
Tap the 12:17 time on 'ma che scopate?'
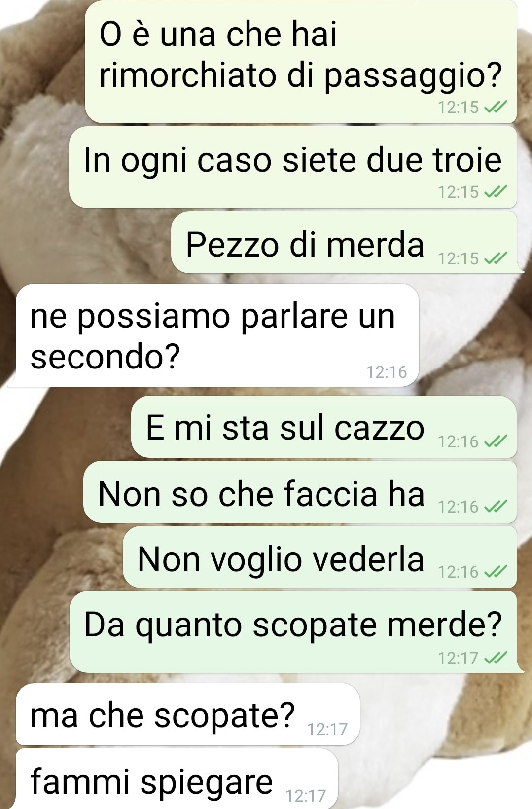pos(327,729)
